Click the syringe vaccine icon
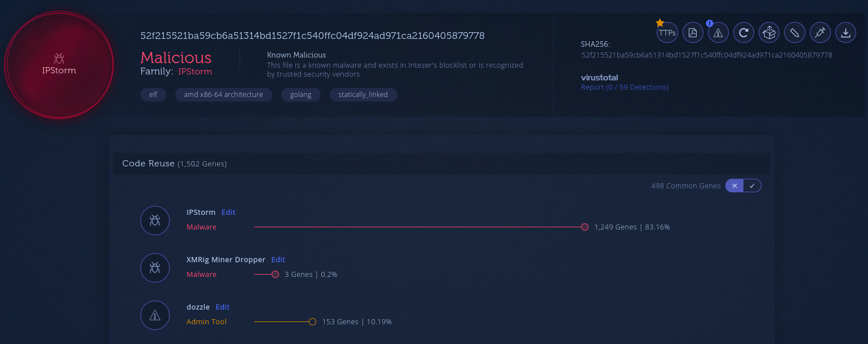The image size is (868, 344). pos(820,33)
